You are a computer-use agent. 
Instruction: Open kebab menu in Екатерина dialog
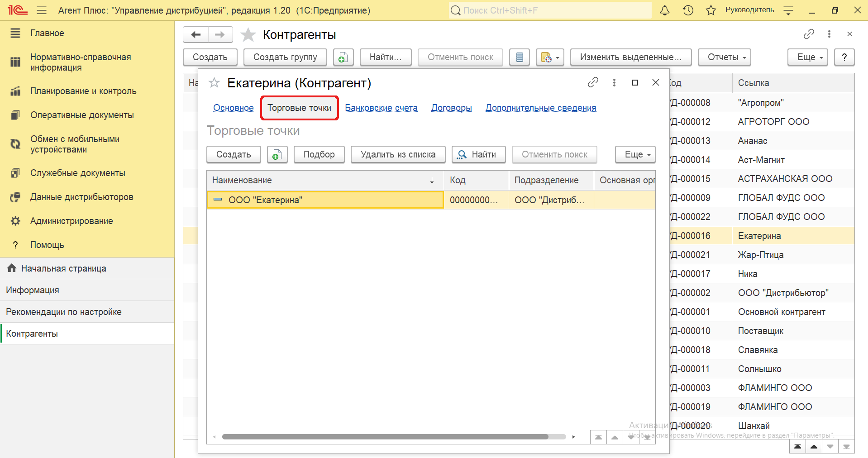(614, 82)
